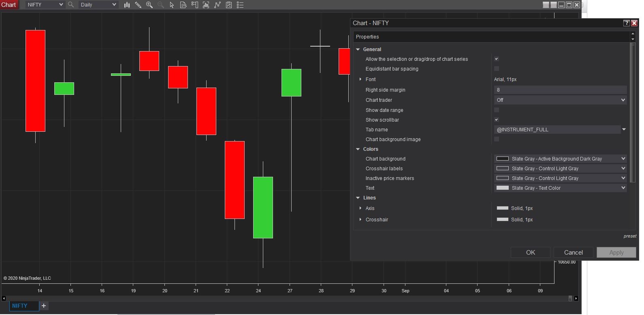
Task: Click the help question mark in the dialog
Action: click(x=627, y=23)
